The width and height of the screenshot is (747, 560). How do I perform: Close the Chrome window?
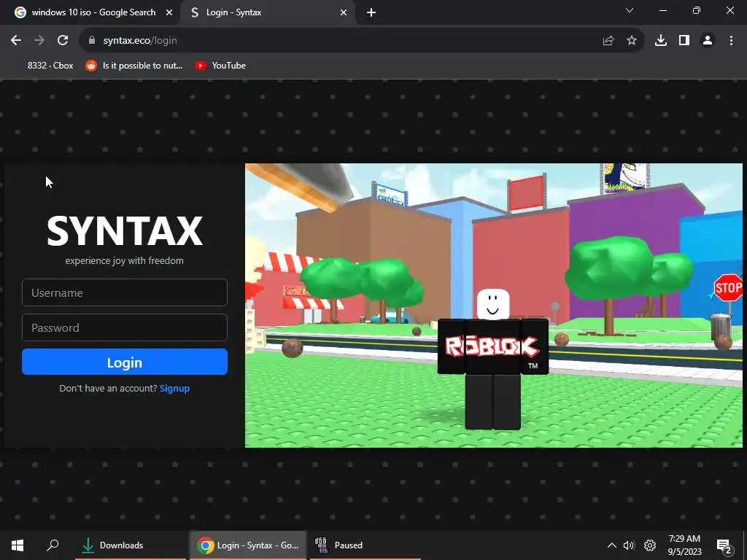click(729, 10)
